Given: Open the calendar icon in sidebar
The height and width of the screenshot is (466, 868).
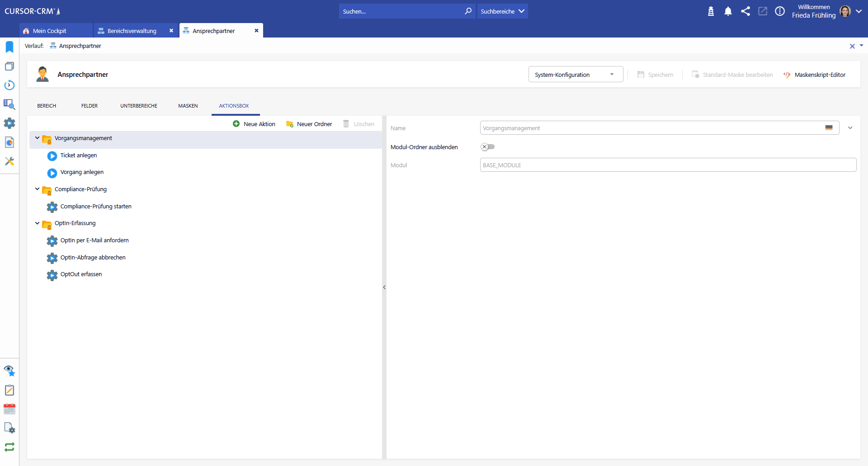Looking at the screenshot, I should [9, 409].
